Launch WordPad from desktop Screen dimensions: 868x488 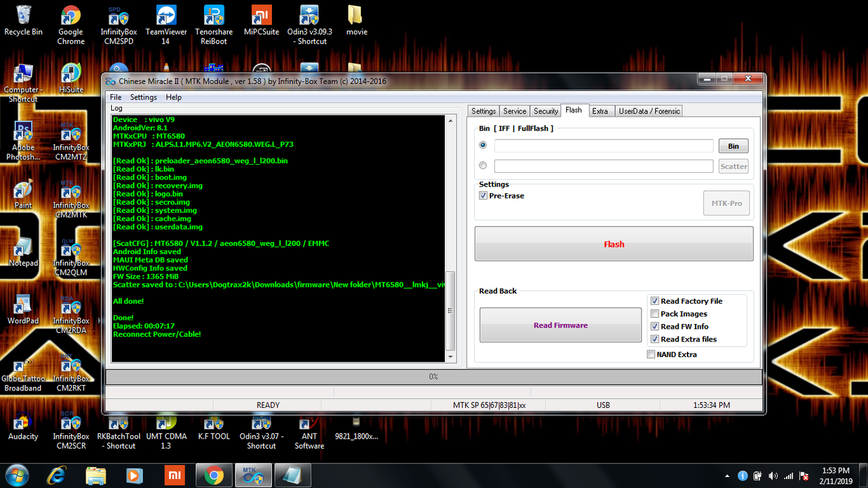click(23, 310)
